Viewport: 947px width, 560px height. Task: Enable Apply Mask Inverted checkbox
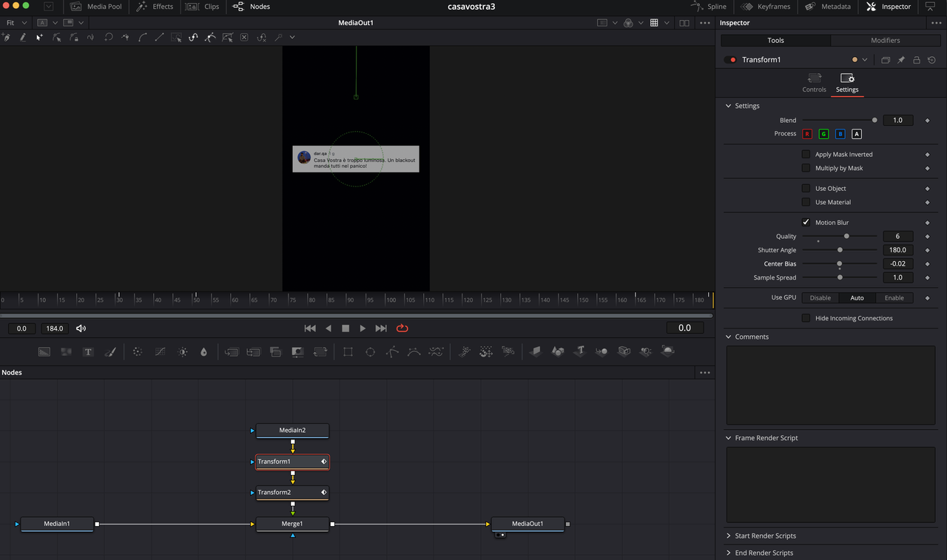pos(806,155)
